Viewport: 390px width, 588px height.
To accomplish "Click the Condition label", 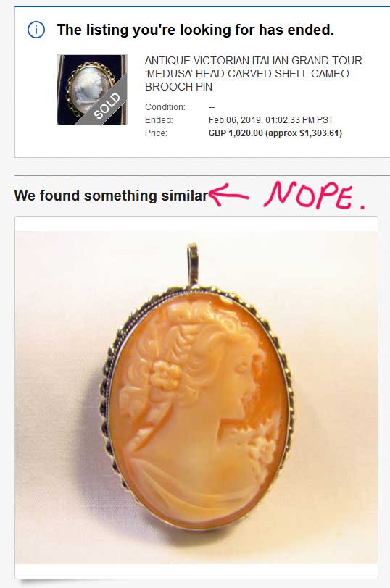I will (165, 107).
